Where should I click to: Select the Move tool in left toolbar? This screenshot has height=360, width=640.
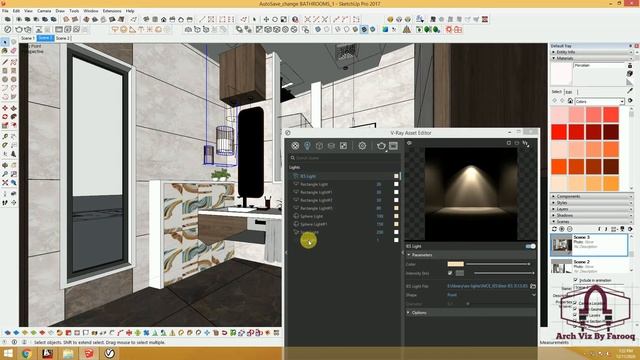[x=5, y=108]
